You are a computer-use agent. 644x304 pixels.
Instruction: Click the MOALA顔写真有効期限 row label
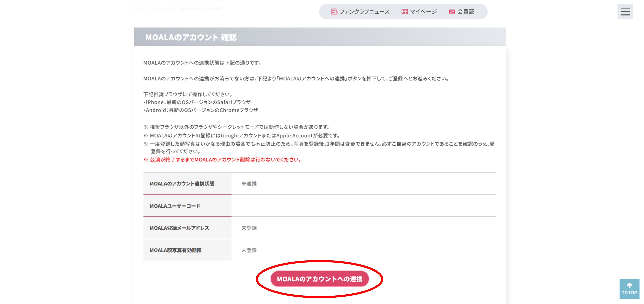[175, 250]
